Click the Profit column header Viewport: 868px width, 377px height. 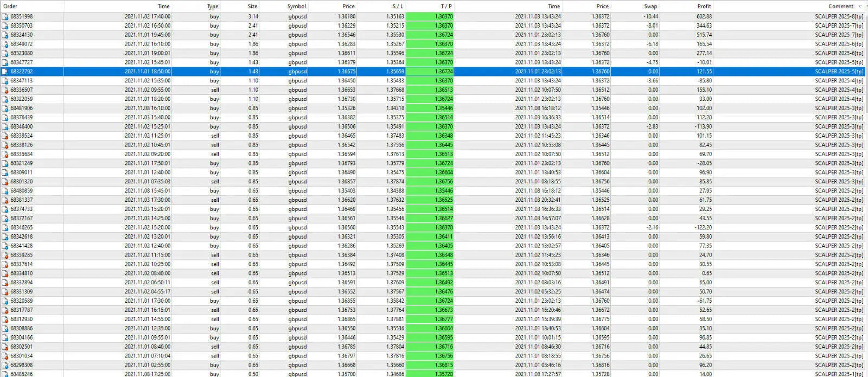(x=704, y=7)
